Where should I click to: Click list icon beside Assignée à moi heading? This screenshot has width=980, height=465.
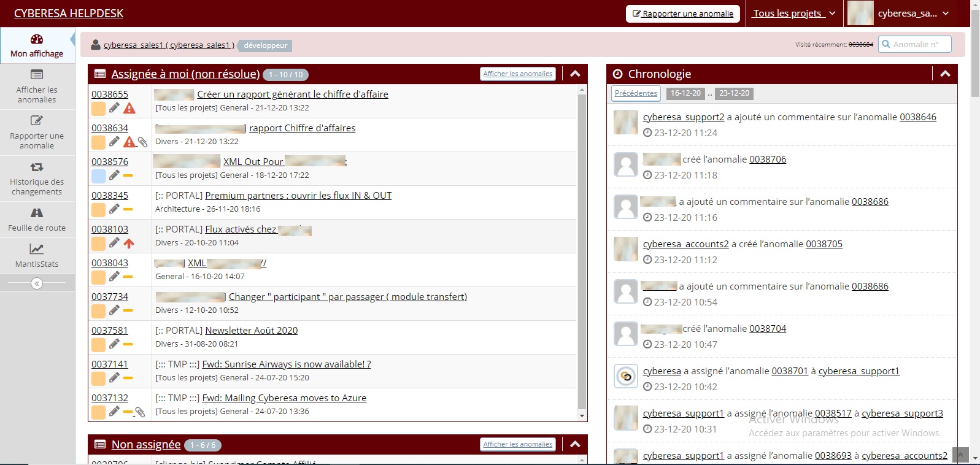click(x=100, y=74)
